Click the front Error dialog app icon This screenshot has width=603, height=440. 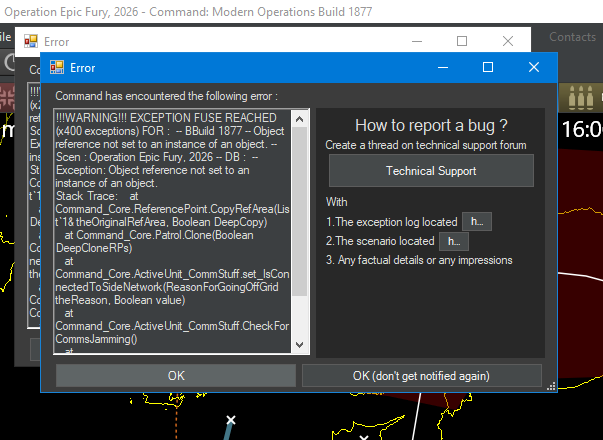coord(57,68)
